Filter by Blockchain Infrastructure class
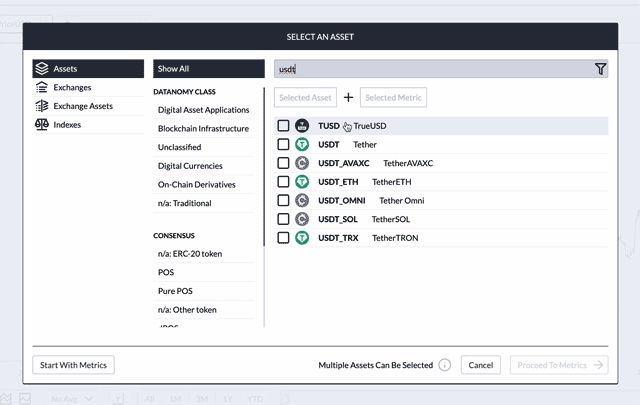 (203, 129)
